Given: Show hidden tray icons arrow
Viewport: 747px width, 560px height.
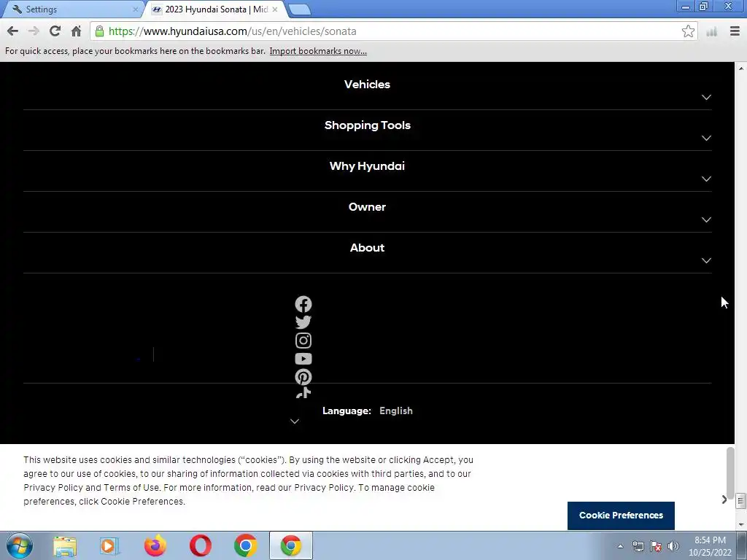Looking at the screenshot, I should pos(620,546).
